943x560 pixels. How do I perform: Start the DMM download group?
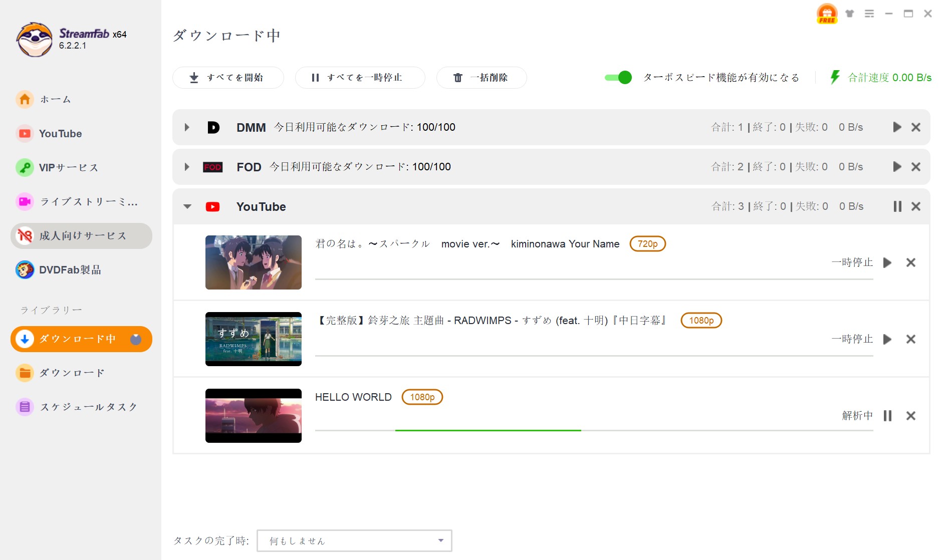(897, 127)
